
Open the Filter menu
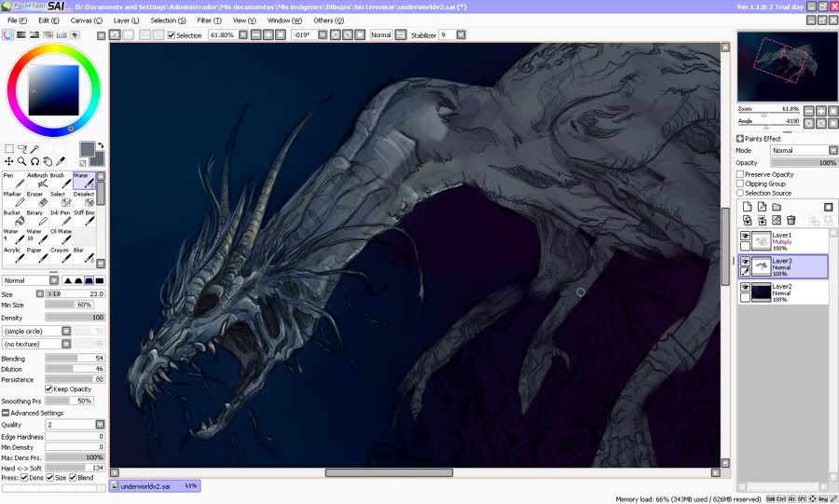pyautogui.click(x=209, y=20)
